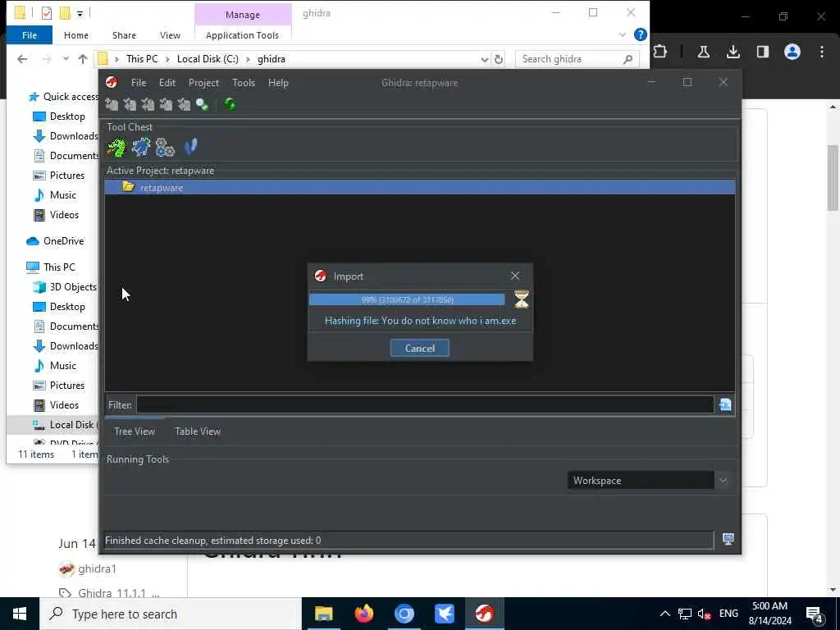
Task: Click the first gray add-to-version-control toolbar icon in Ghidra
Action: [x=112, y=104]
